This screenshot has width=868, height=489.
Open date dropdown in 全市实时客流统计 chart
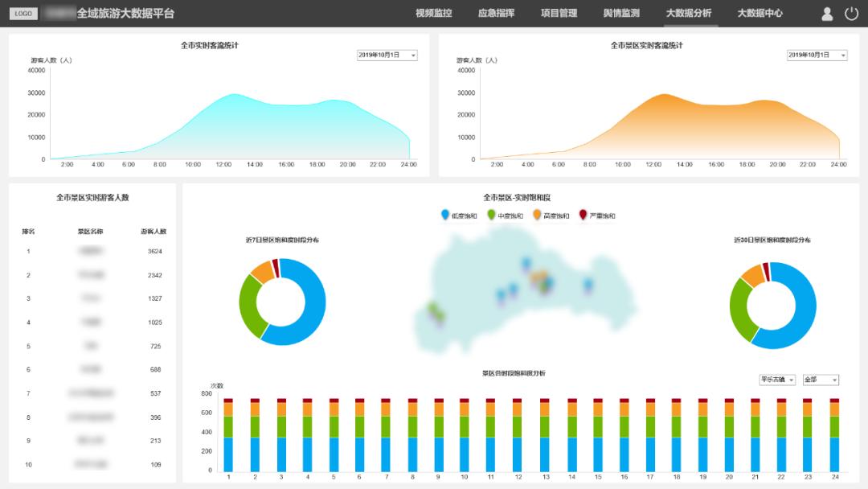[x=387, y=55]
